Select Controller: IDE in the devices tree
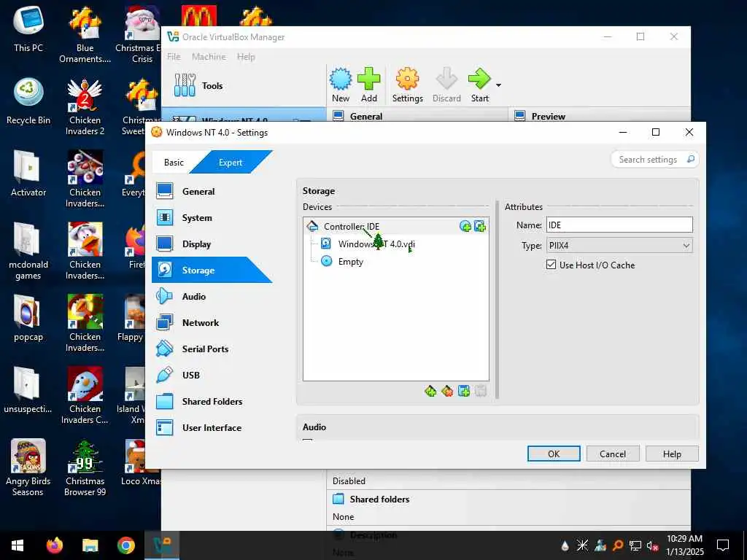Screen dimensions: 747x560 click(x=351, y=226)
